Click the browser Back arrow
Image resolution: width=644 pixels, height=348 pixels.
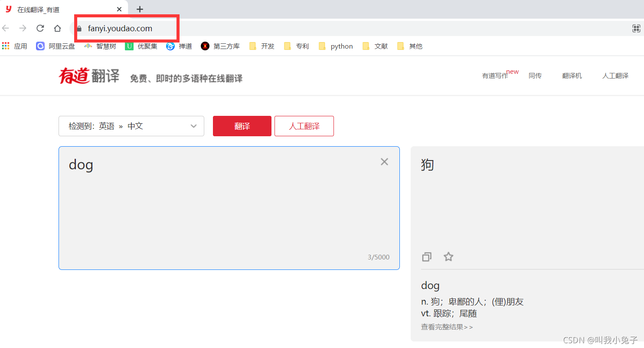tap(6, 28)
